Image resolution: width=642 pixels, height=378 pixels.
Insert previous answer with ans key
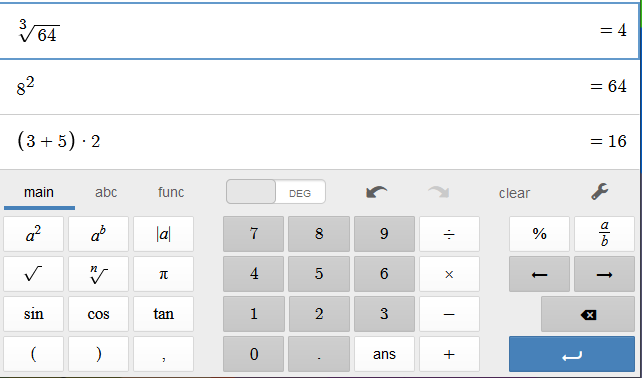pyautogui.click(x=384, y=354)
